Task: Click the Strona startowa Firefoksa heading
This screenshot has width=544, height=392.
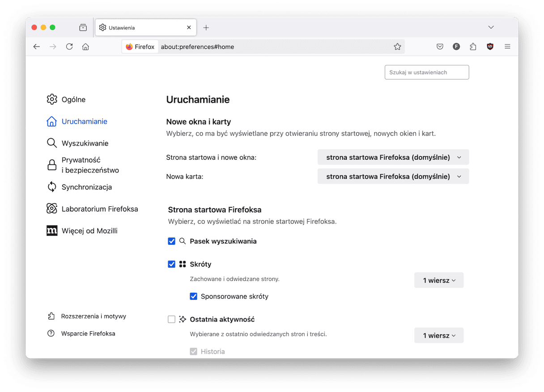Action: click(215, 209)
